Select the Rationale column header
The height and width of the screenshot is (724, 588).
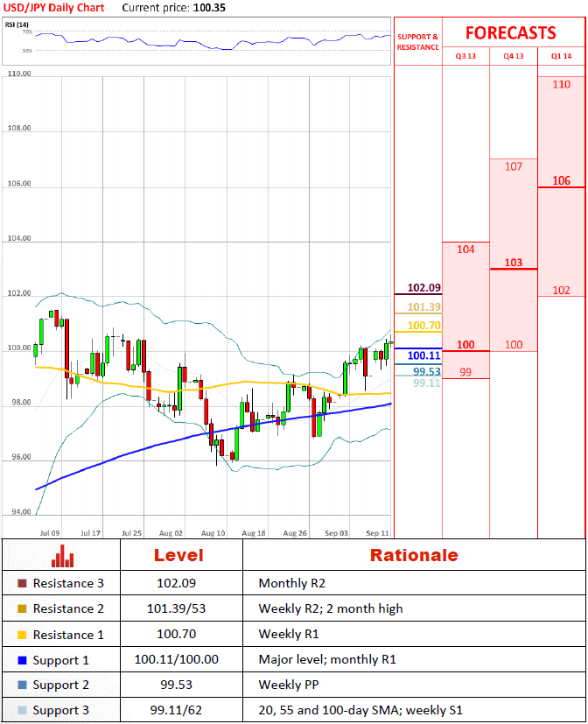tap(413, 555)
